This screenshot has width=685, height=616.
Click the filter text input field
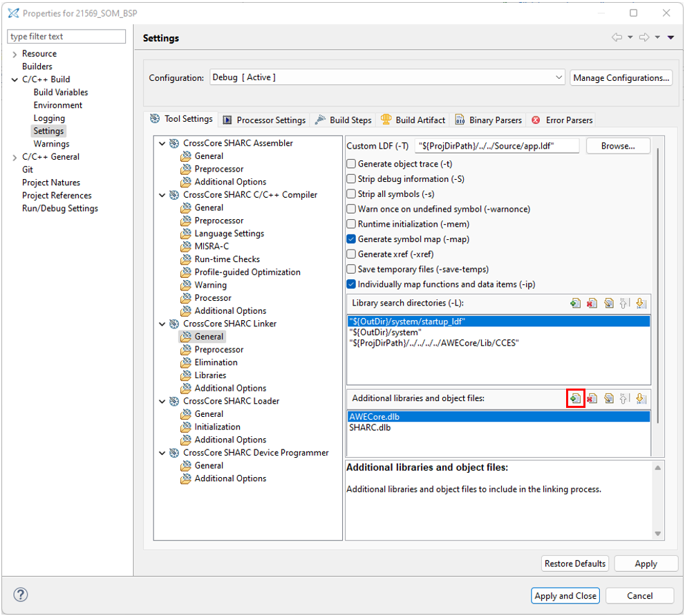pyautogui.click(x=66, y=36)
